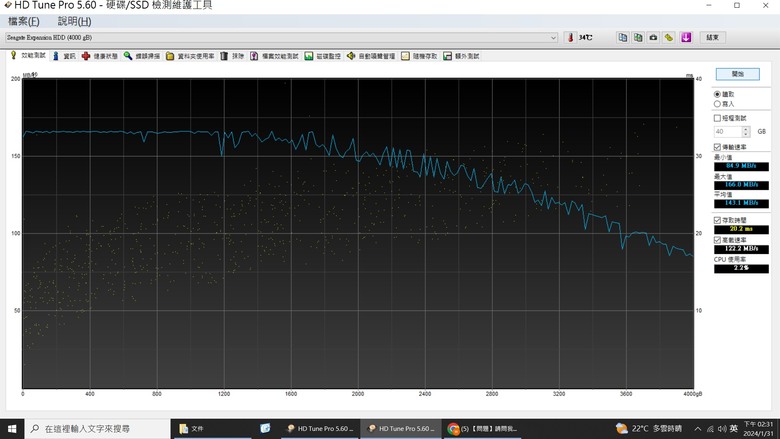Open the 錯誤掃描 error scan tab

click(x=142, y=56)
